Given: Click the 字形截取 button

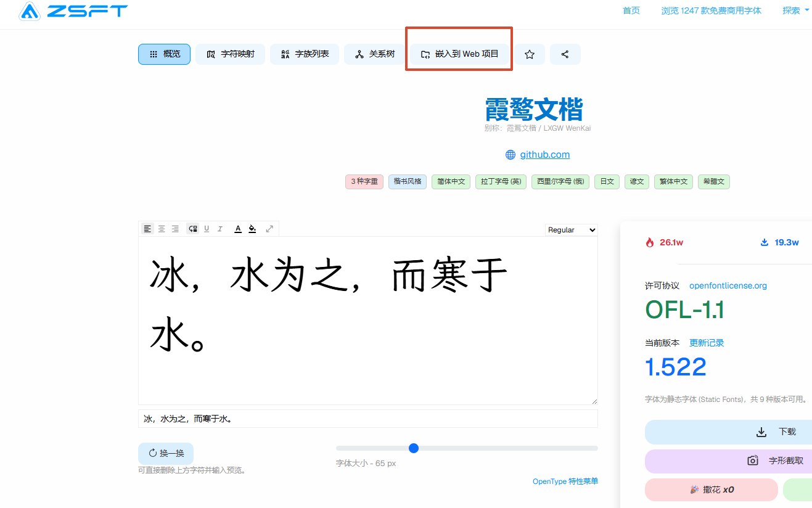Looking at the screenshot, I should pyautogui.click(x=729, y=461).
